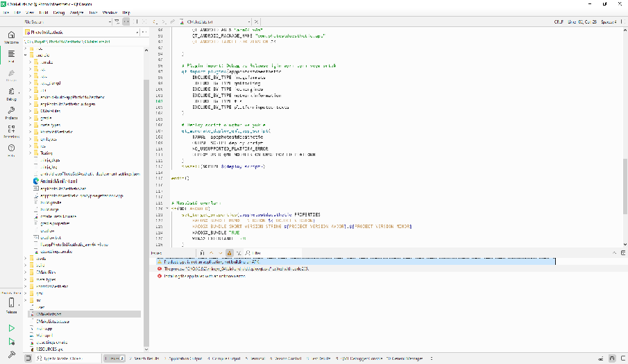Open the Design mode
Image resolution: width=628 pixels, height=364 pixels.
[11, 75]
